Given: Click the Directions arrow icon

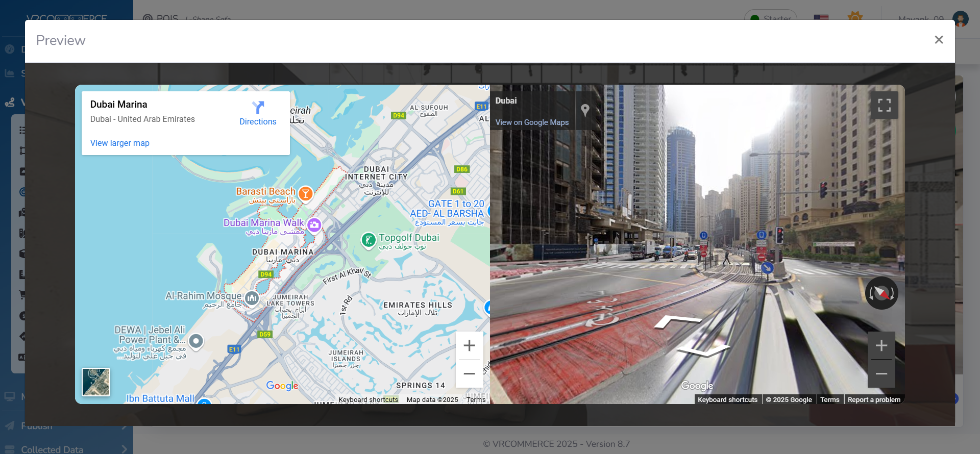Looking at the screenshot, I should pos(258,107).
